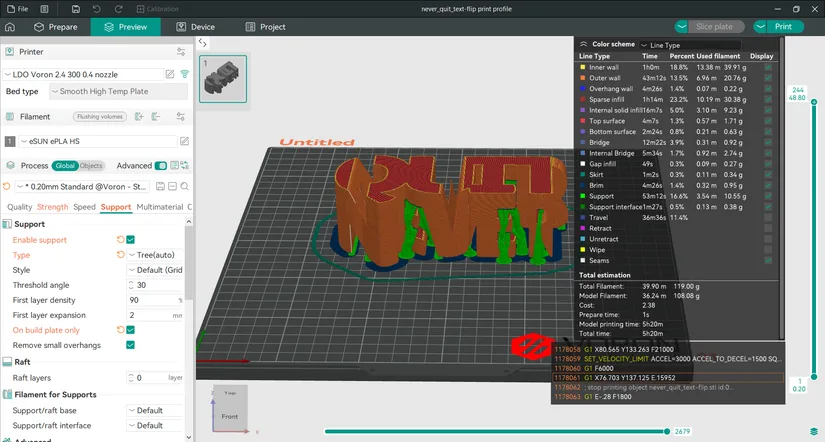The height and width of the screenshot is (442, 825).
Task: Remove a filament icon
Action: 156,117
